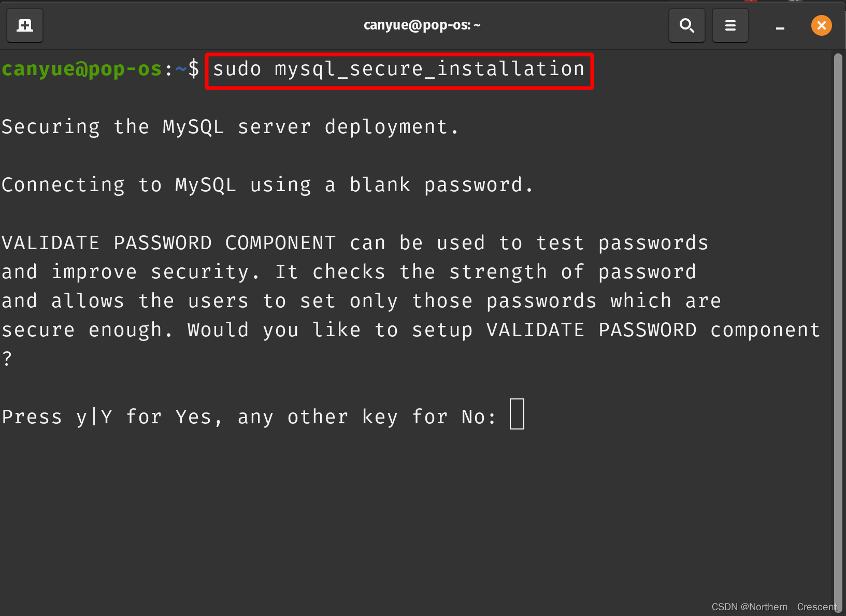846x616 pixels.
Task: Open the terminal search tool
Action: coord(687,25)
